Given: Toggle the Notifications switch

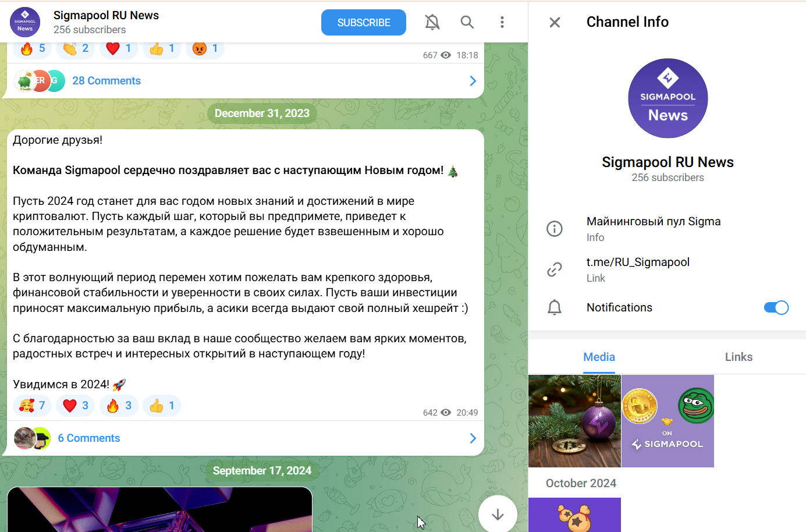Looking at the screenshot, I should pos(776,307).
